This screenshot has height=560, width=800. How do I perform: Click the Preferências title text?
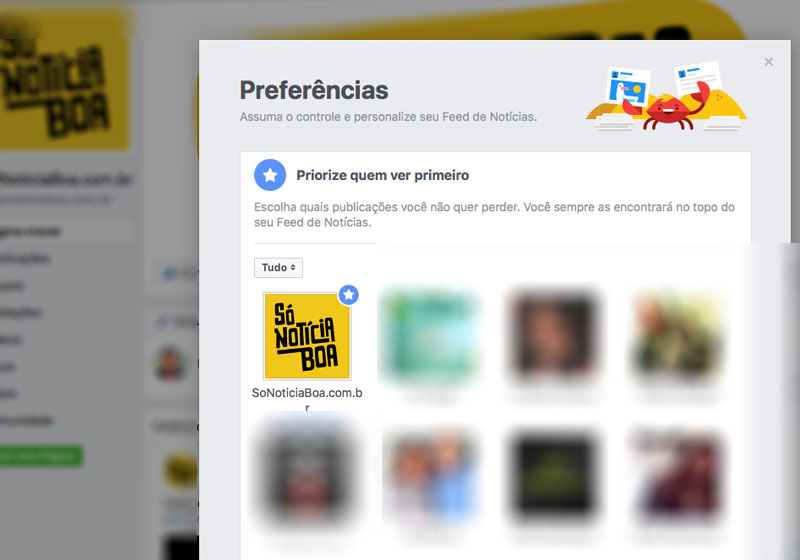[x=314, y=90]
